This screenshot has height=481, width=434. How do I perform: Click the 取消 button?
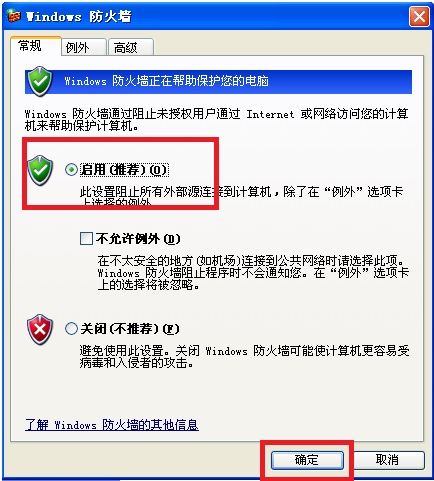[x=387, y=460]
